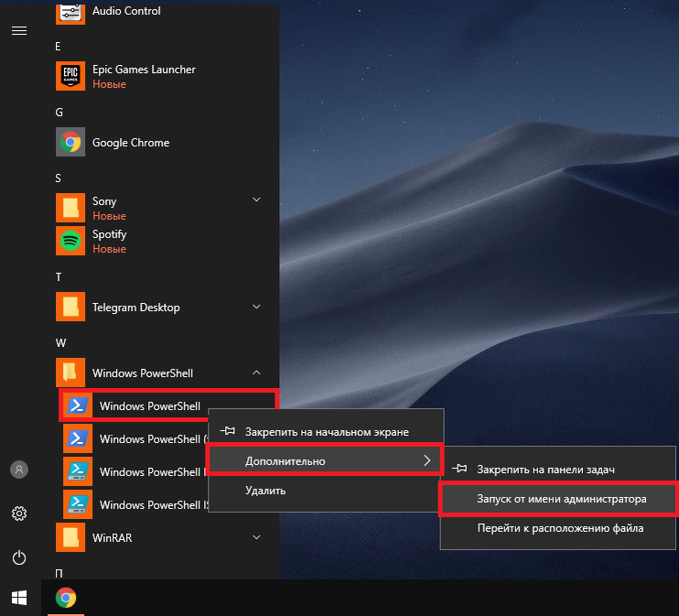Open WinRAR folder via its label
The height and width of the screenshot is (616, 679).
[x=113, y=537]
